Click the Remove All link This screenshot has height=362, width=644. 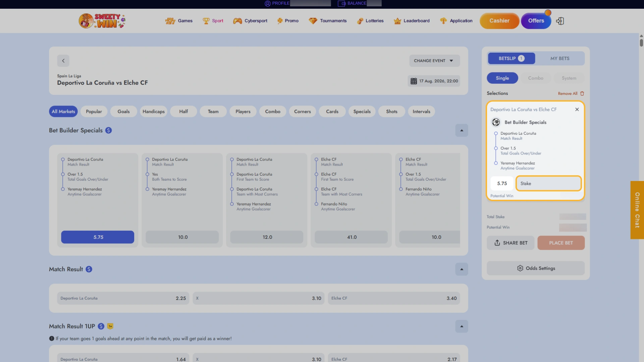tap(568, 94)
